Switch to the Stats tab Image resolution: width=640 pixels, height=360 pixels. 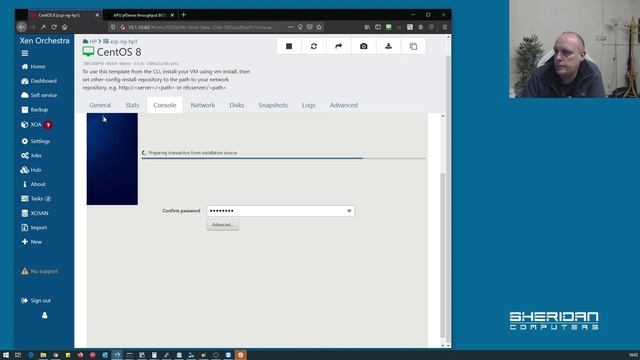[132, 105]
